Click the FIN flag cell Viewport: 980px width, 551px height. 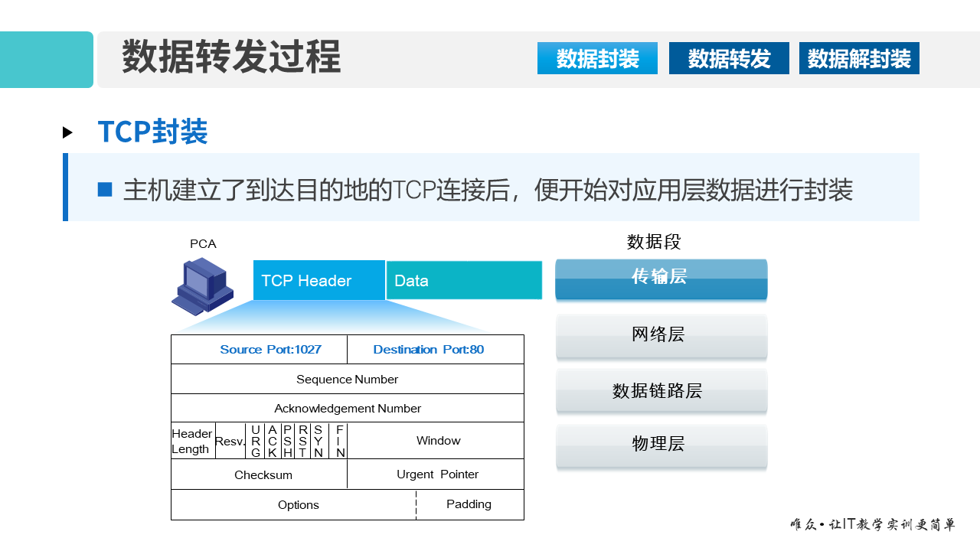tap(337, 440)
